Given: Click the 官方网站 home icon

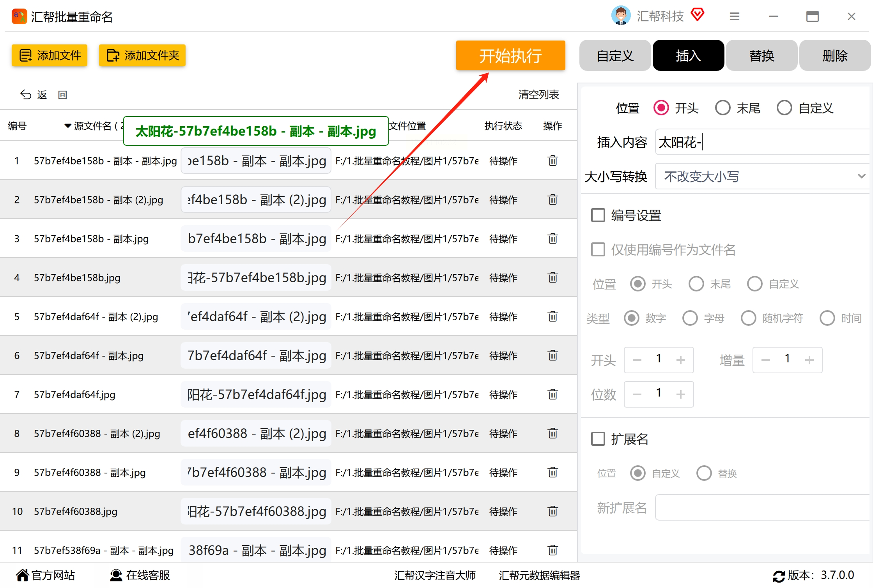Looking at the screenshot, I should tap(23, 575).
